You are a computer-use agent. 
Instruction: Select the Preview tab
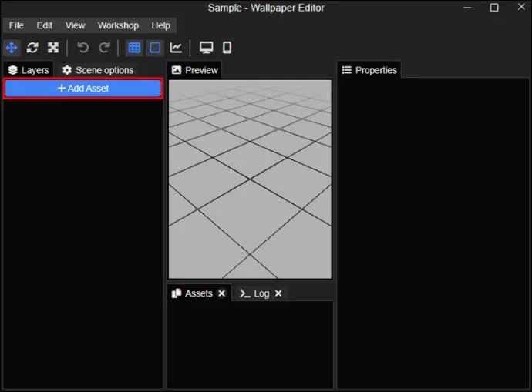click(195, 70)
